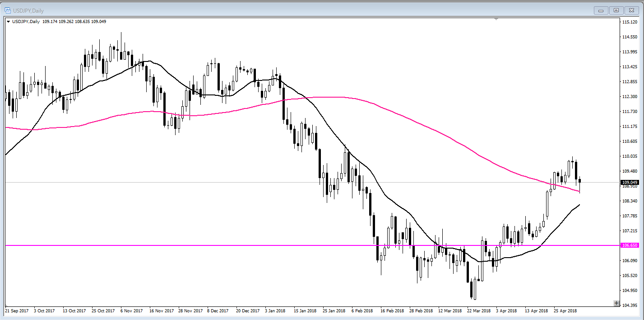The height and width of the screenshot is (320, 644).
Task: Click the current price label 109.049
Action: coord(630,183)
